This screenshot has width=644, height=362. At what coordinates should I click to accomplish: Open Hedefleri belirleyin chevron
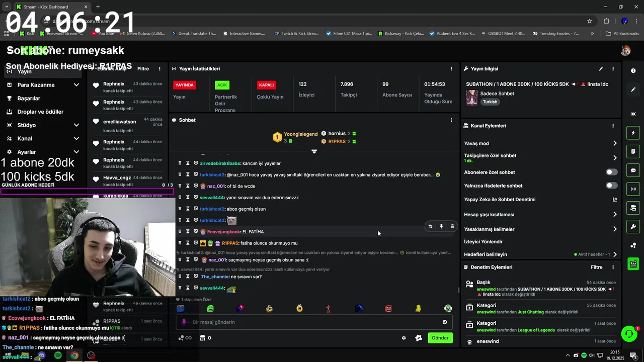coord(615,254)
